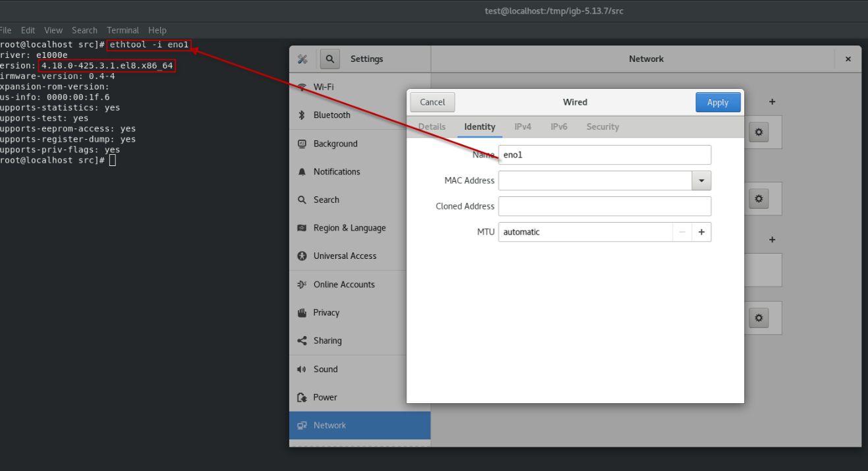Click the Universal Access icon
Image resolution: width=868 pixels, height=471 pixels.
pyautogui.click(x=302, y=256)
